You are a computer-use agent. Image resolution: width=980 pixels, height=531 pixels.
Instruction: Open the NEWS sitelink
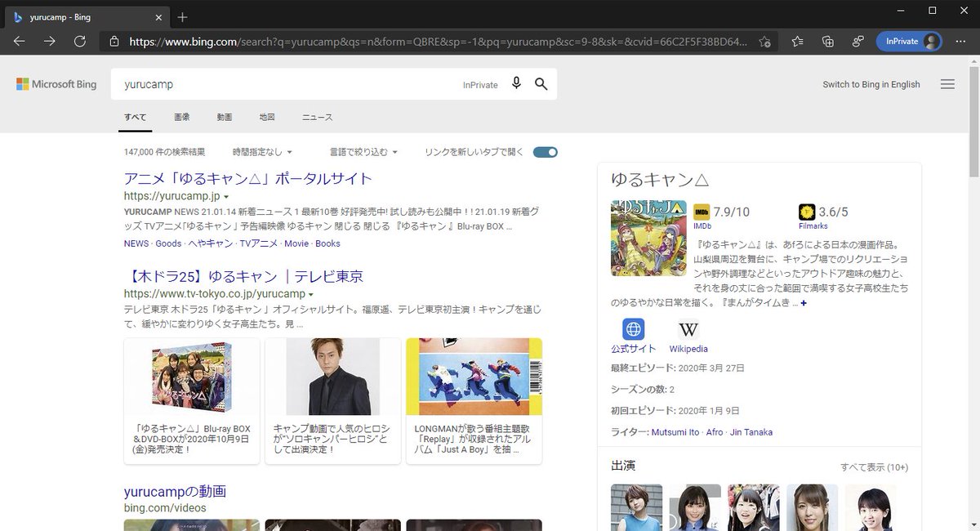tap(136, 243)
